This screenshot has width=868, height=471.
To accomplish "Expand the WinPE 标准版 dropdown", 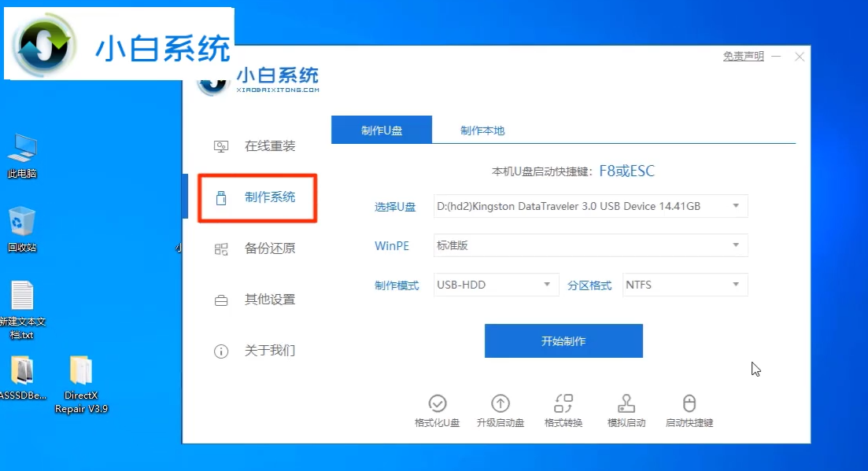I will click(x=591, y=245).
